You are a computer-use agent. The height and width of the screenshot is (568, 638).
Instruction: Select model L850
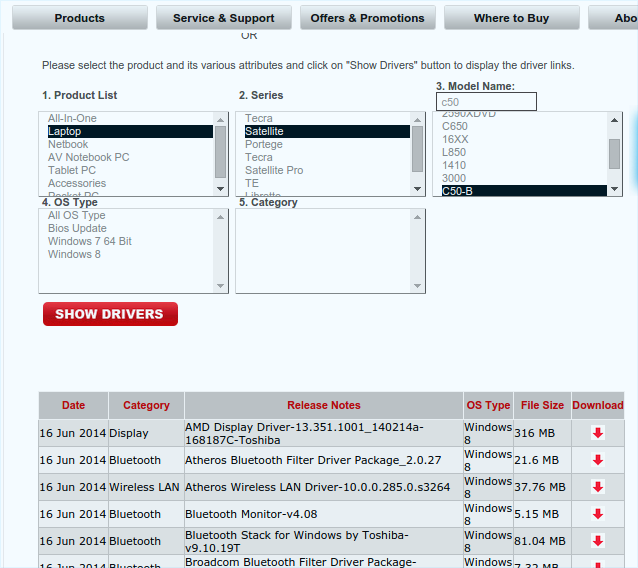pyautogui.click(x=524, y=153)
